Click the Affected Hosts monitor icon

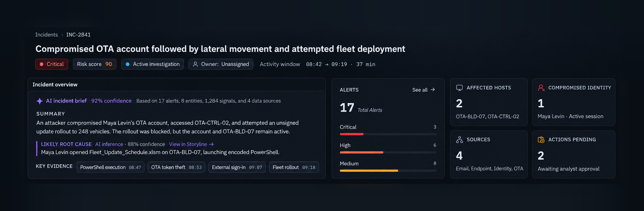tap(459, 88)
